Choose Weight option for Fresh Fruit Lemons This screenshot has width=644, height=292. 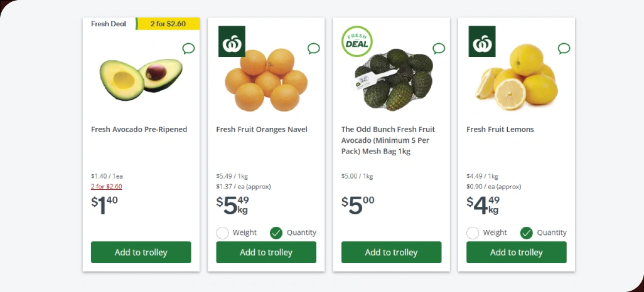point(473,233)
